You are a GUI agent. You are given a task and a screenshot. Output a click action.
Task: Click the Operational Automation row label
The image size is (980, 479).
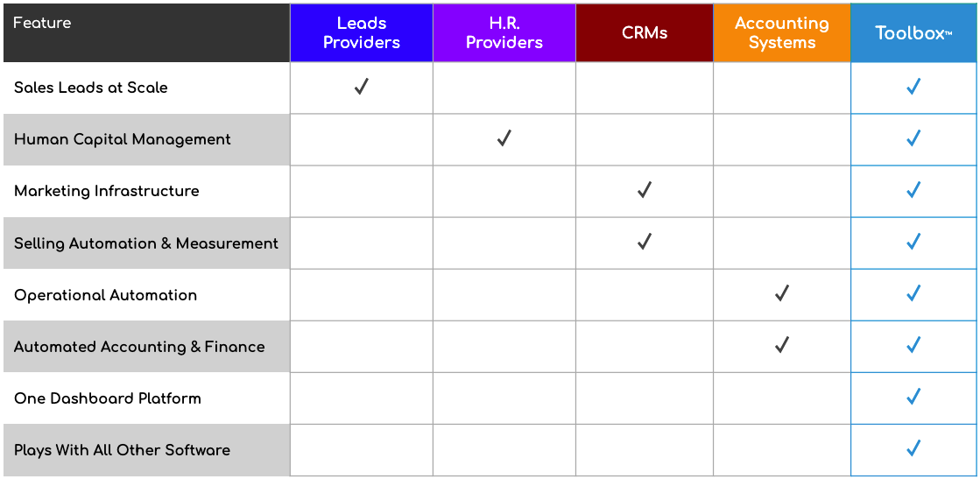[x=106, y=295]
